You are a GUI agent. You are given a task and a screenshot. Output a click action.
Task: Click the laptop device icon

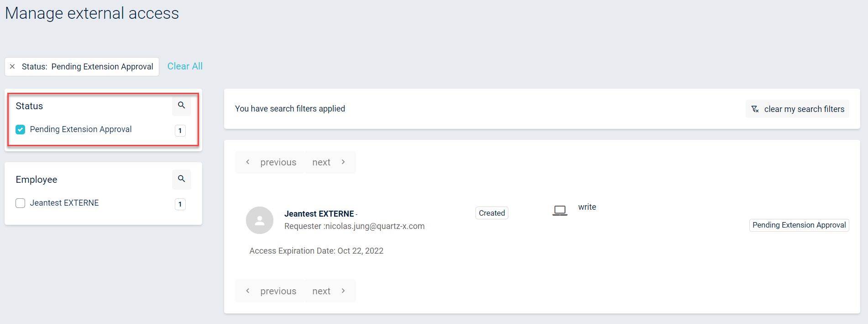click(x=559, y=210)
